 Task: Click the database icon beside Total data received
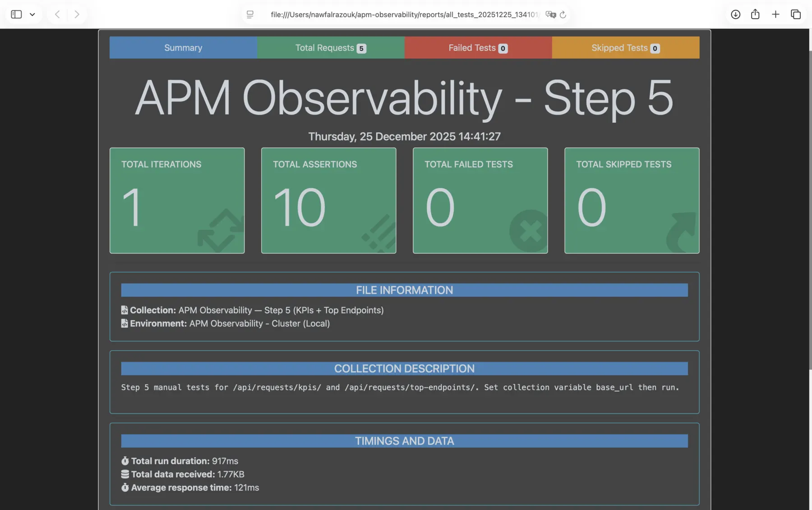pyautogui.click(x=125, y=474)
